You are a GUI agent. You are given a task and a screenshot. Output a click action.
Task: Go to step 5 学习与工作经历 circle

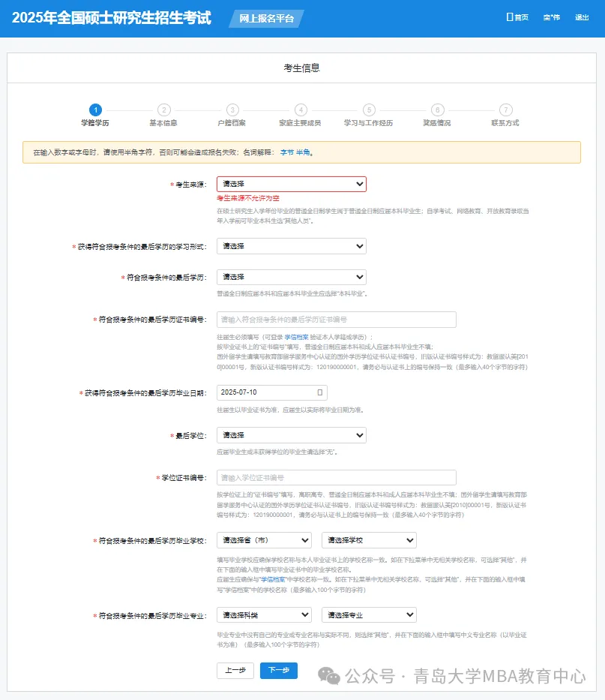(369, 110)
